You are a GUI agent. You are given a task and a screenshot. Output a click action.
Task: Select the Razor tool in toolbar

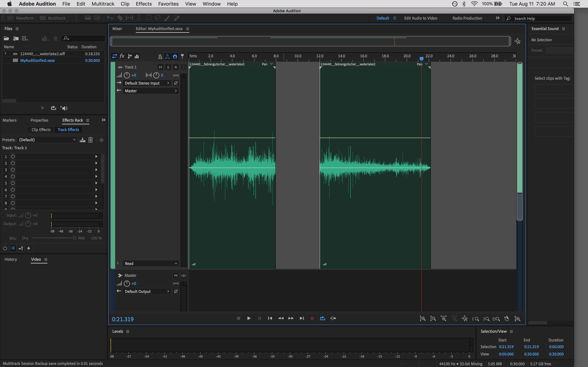click(x=120, y=18)
